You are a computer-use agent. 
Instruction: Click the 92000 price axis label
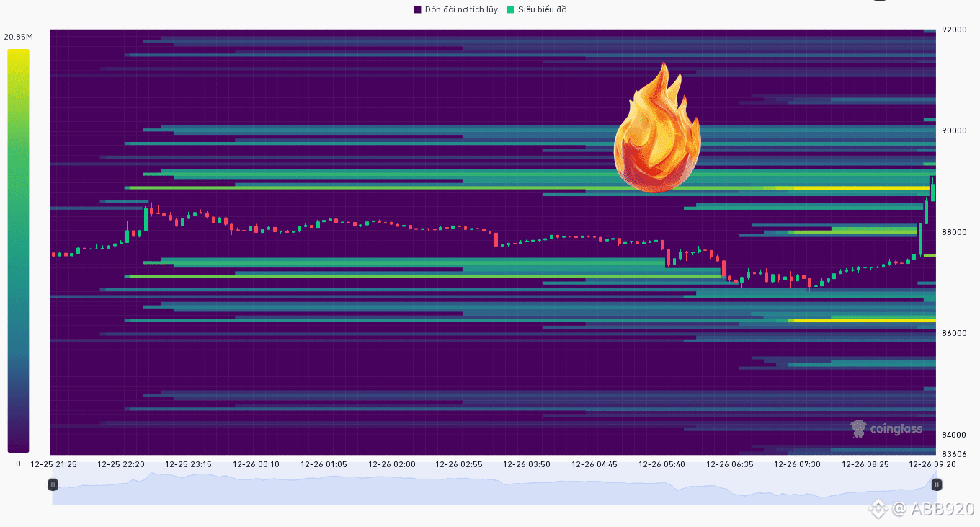click(x=955, y=30)
